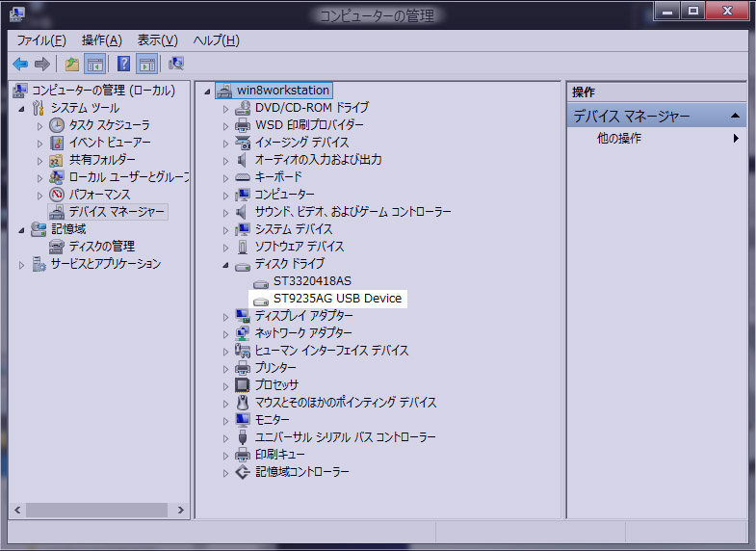Click the キーボード keyboard icon
Screen dimensions: 756x551
pos(243,177)
